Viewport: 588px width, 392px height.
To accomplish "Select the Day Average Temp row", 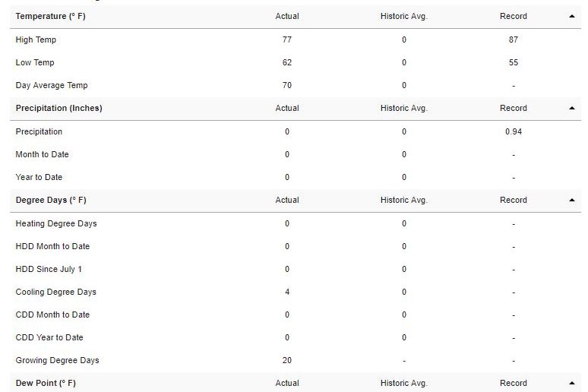I will (x=296, y=85).
